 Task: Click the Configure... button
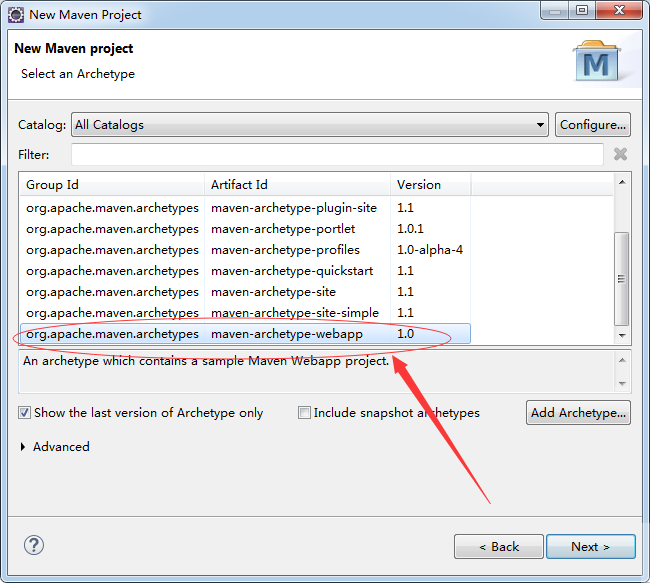593,124
